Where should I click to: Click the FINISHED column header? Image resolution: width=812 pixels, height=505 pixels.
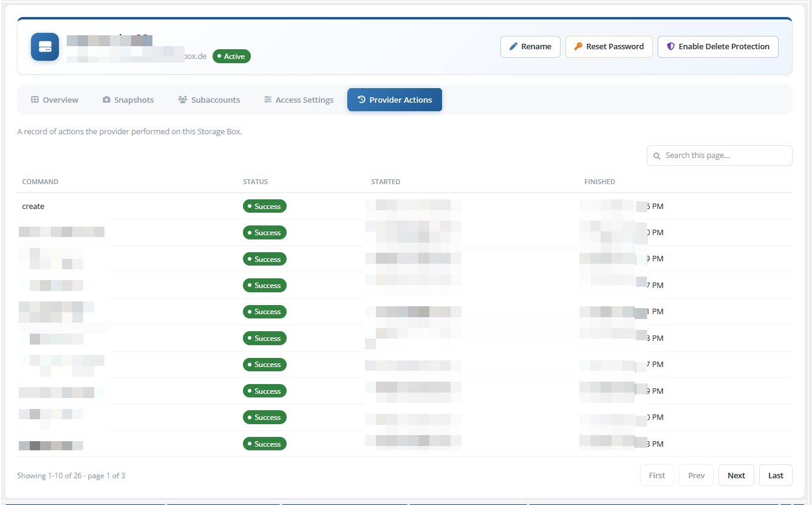click(599, 182)
